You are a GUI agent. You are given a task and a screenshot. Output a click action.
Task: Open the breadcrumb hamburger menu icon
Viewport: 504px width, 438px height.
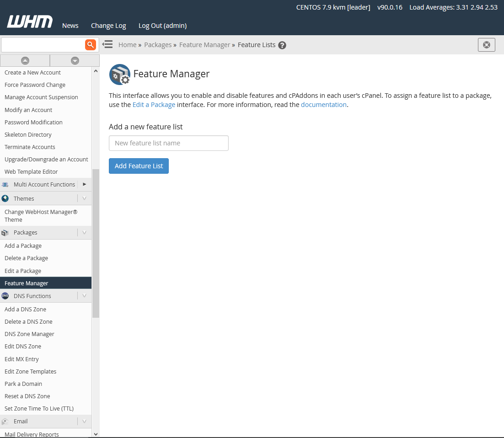[107, 44]
